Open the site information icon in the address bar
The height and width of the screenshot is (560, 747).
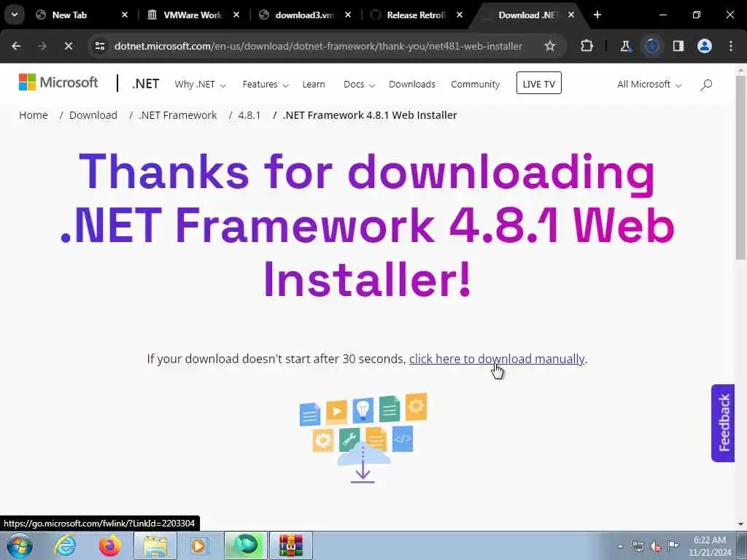coord(99,46)
